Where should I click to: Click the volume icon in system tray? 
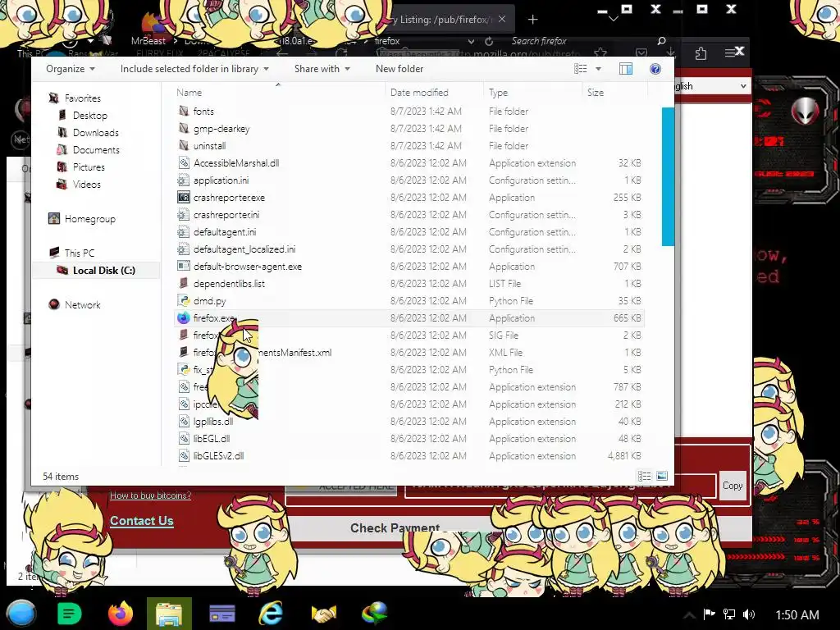click(749, 614)
